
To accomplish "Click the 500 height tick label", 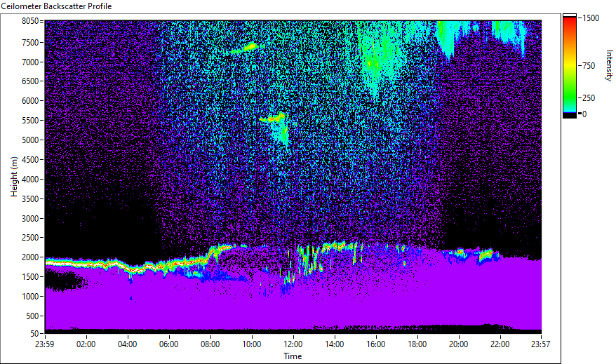I will (x=32, y=316).
